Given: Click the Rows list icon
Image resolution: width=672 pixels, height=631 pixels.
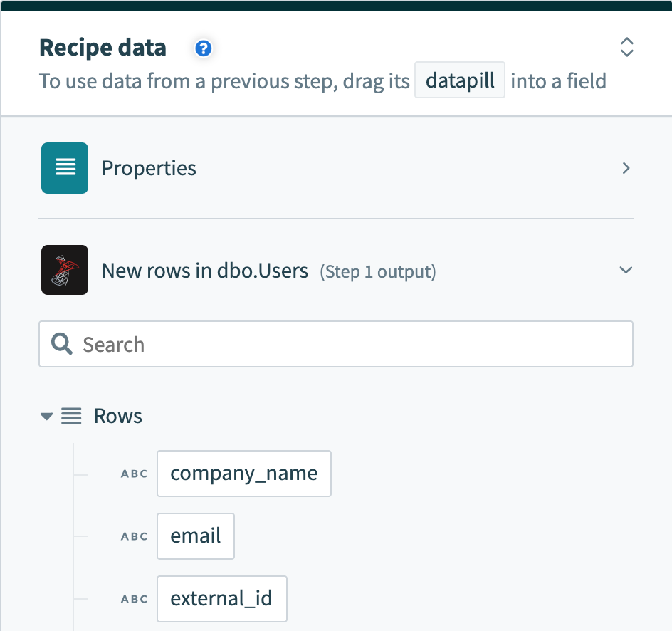Looking at the screenshot, I should pos(71,416).
